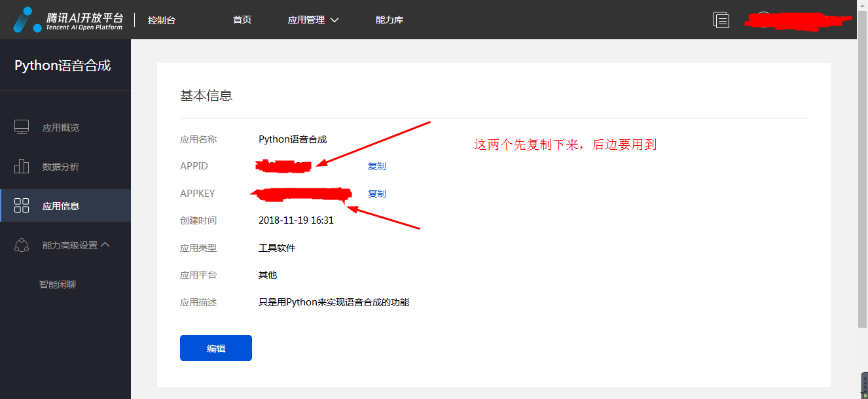Click the APPKEY label

tap(198, 194)
